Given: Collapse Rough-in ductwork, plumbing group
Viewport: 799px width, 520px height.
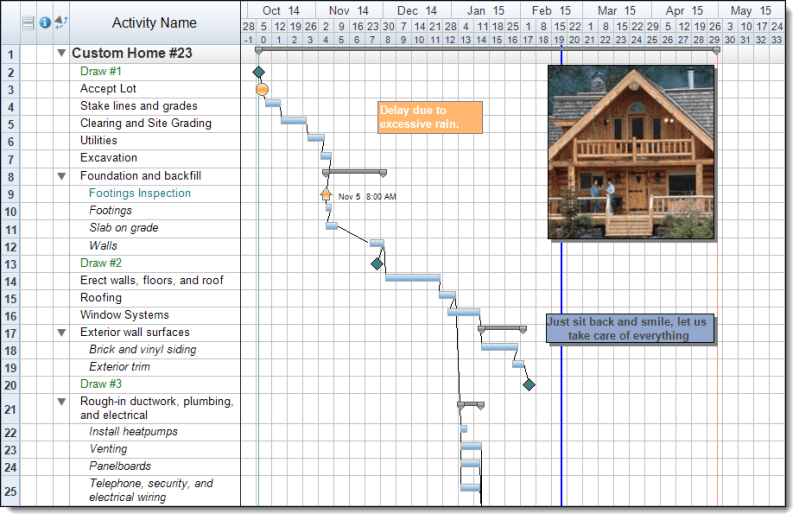Looking at the screenshot, I should click(x=62, y=402).
